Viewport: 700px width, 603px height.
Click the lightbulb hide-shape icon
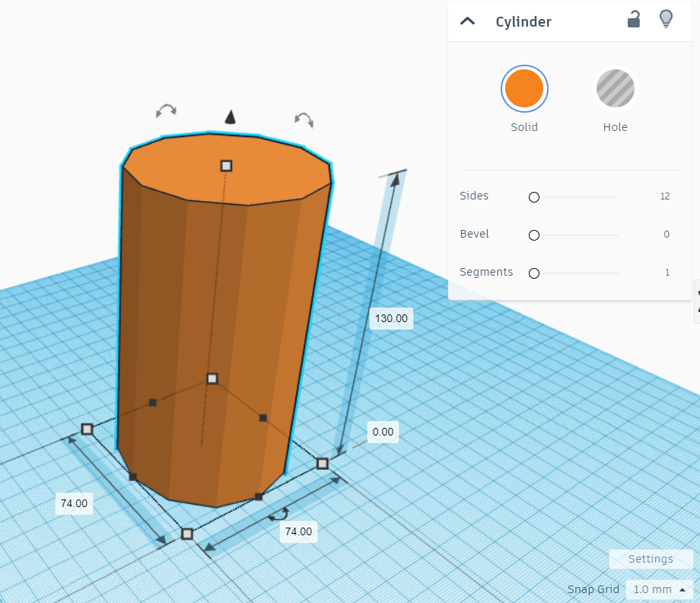pyautogui.click(x=666, y=19)
